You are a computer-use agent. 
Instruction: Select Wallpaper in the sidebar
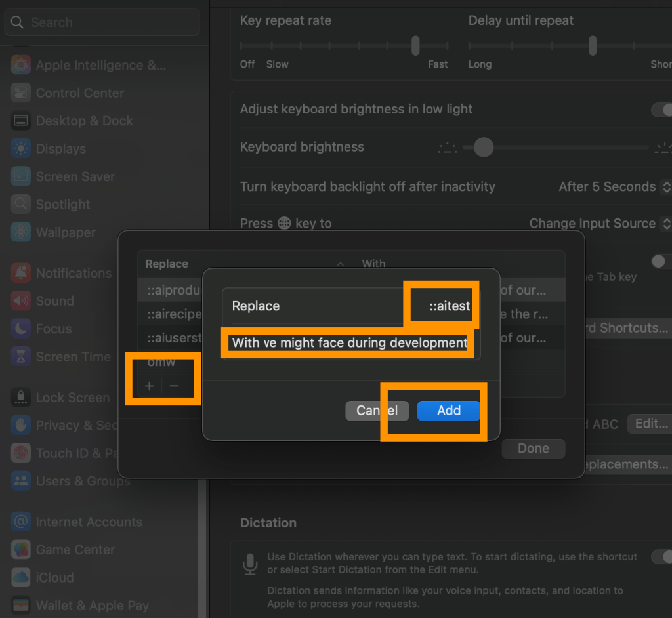click(66, 233)
